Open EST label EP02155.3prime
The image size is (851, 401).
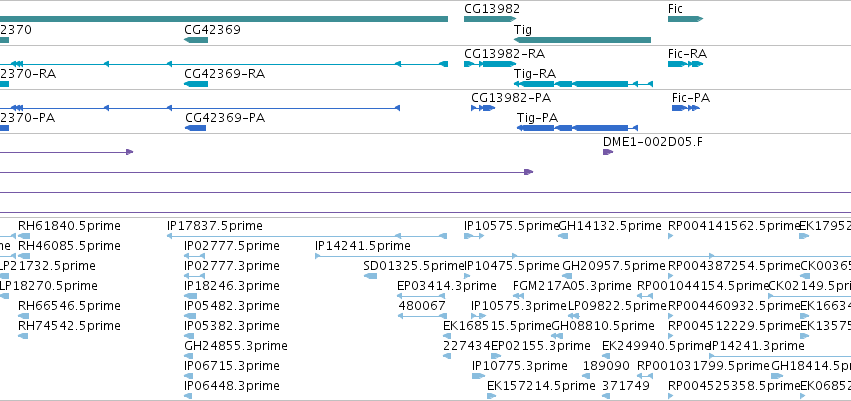[541, 346]
